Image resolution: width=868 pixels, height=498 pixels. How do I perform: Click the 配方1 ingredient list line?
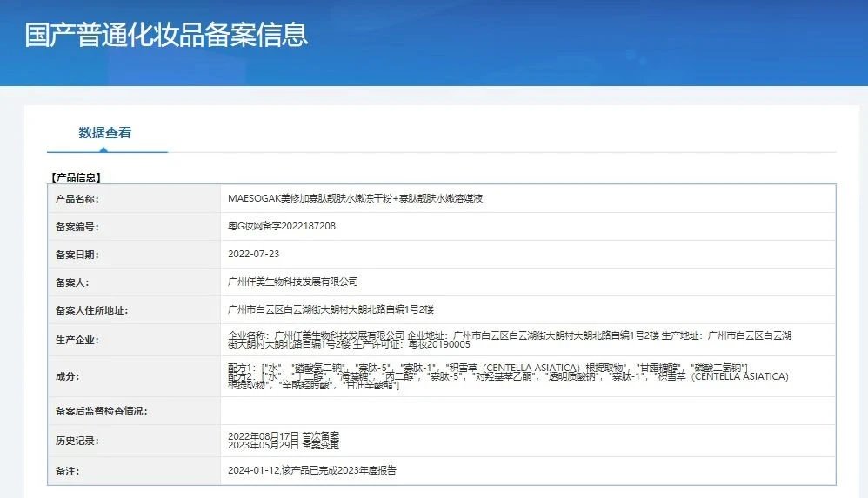click(488, 368)
